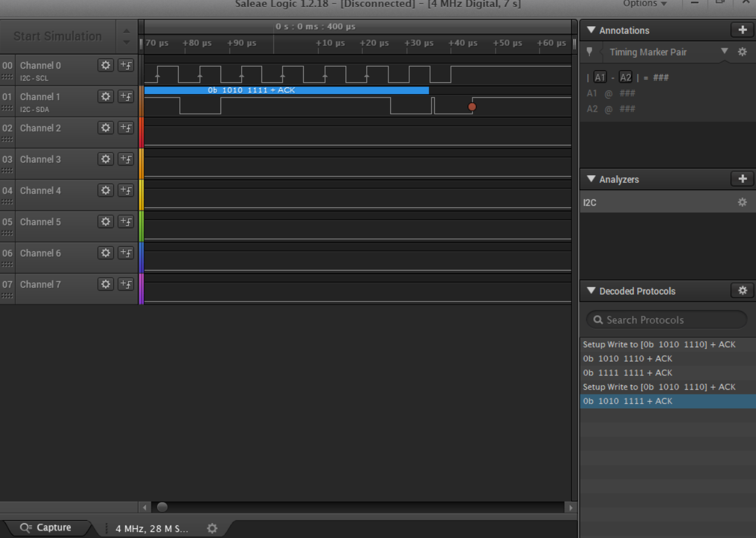
Task: Open Channel 6 settings gear
Action: [105, 253]
